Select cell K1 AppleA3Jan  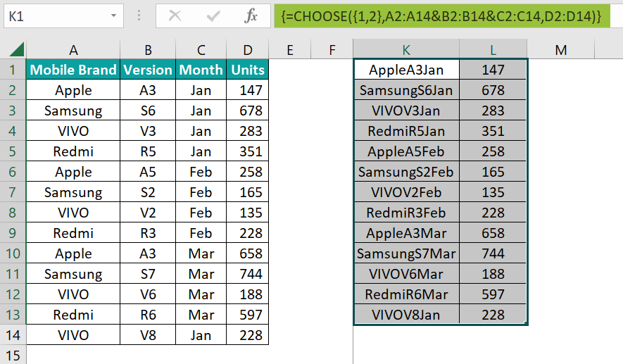tap(406, 70)
